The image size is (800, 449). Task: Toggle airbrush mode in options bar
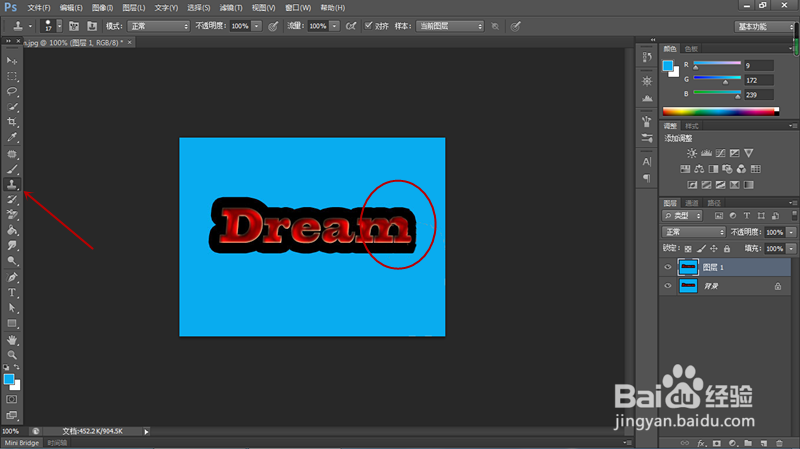(351, 26)
